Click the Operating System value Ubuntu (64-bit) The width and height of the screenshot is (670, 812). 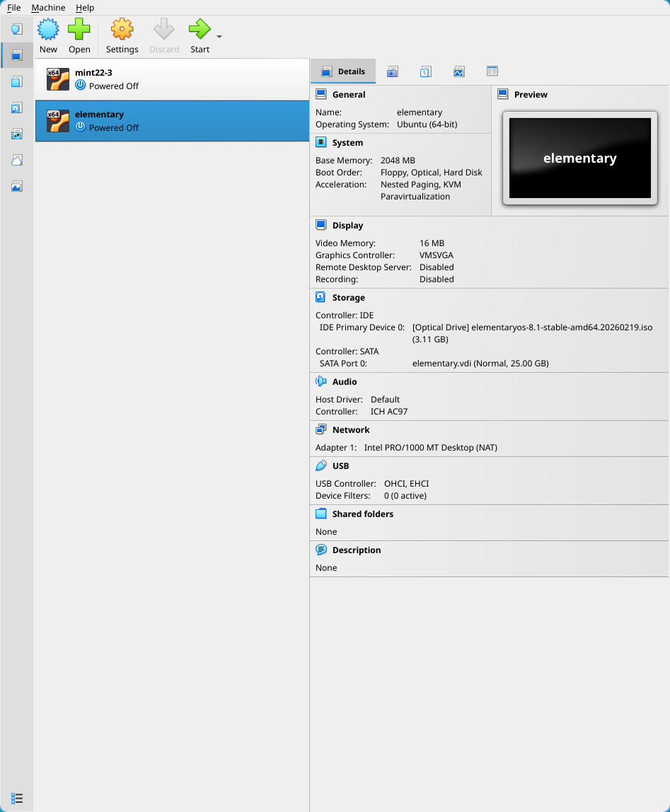coord(427,124)
